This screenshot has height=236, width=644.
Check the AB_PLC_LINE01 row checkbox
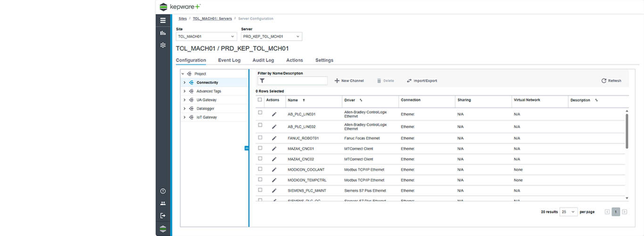coord(260,113)
